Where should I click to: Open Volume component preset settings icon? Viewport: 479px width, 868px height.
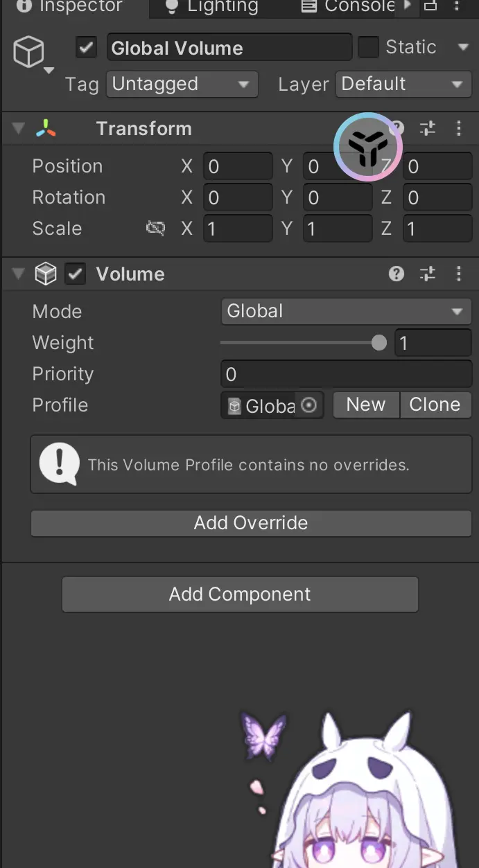click(x=428, y=274)
